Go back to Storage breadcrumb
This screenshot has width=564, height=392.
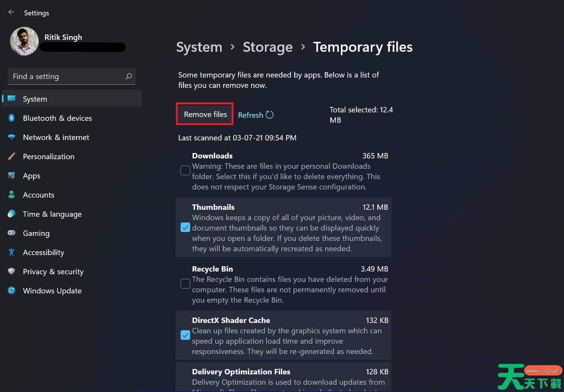(268, 47)
